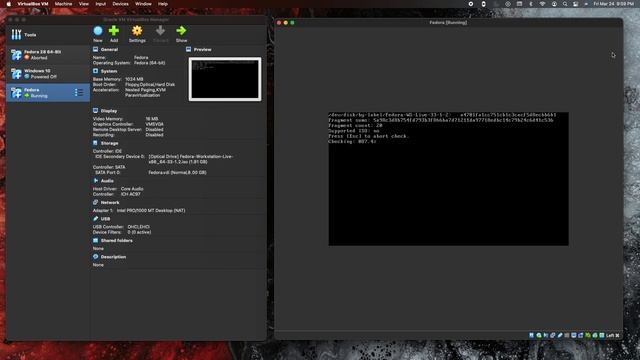Click the hard disk activity status icon
Image resolution: width=640 pixels, height=360 pixels.
pyautogui.click(x=531, y=335)
